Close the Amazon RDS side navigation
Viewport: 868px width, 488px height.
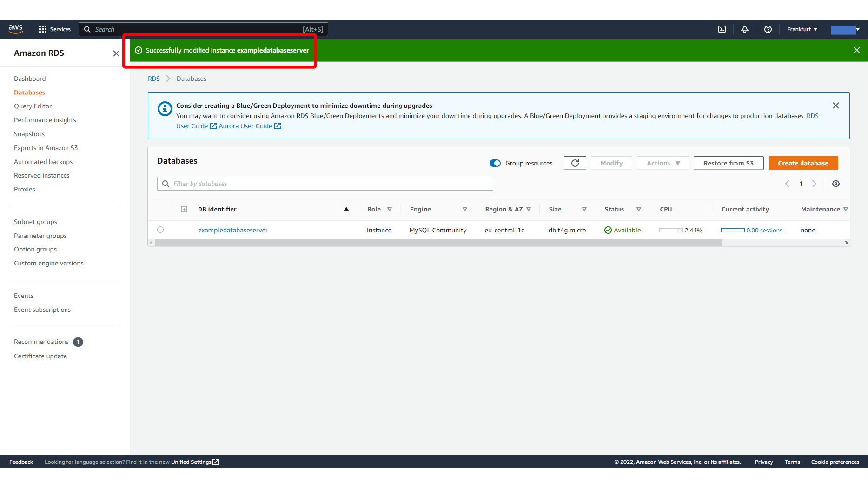[116, 53]
